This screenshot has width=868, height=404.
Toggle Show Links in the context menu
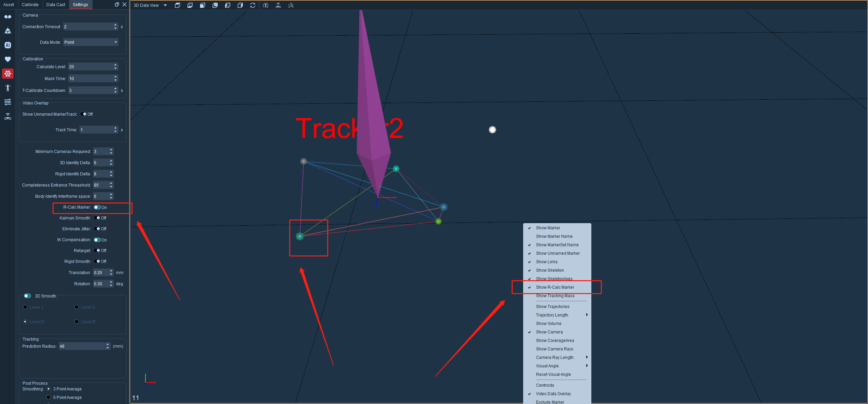click(x=557, y=262)
